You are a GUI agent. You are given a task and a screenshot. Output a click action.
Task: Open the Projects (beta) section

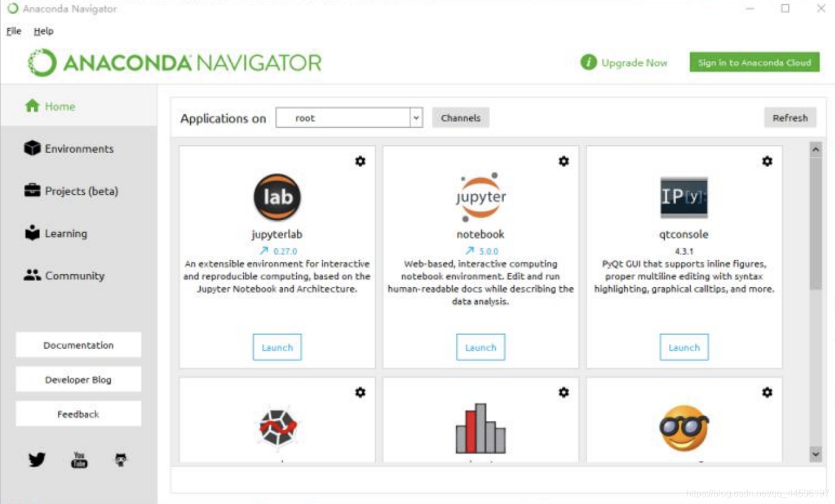(79, 191)
